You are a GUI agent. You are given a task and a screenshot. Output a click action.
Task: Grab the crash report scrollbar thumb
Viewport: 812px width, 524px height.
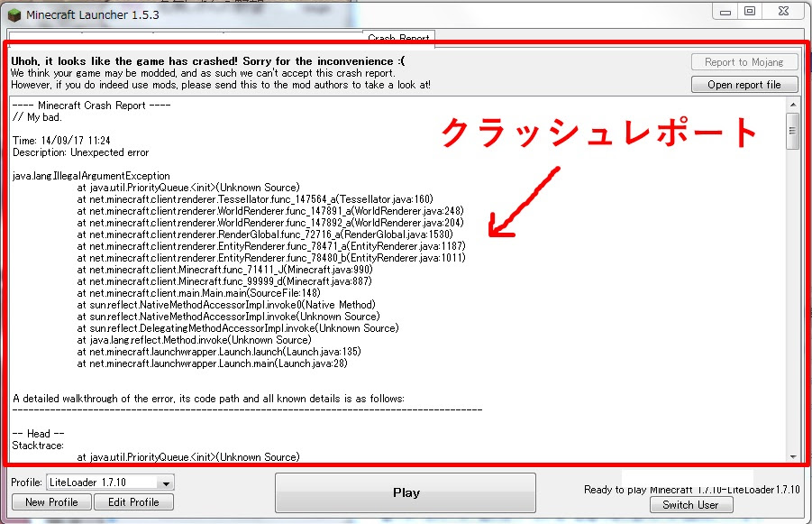(x=792, y=131)
